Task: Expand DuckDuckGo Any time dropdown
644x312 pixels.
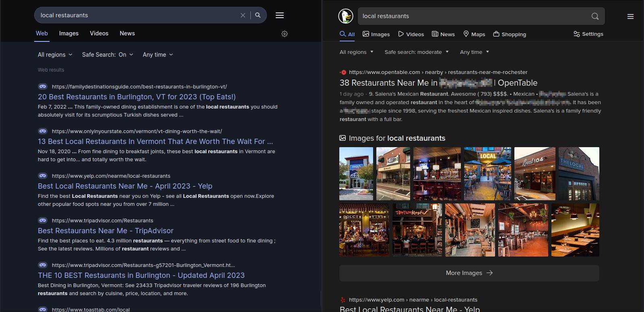Action: (x=475, y=52)
